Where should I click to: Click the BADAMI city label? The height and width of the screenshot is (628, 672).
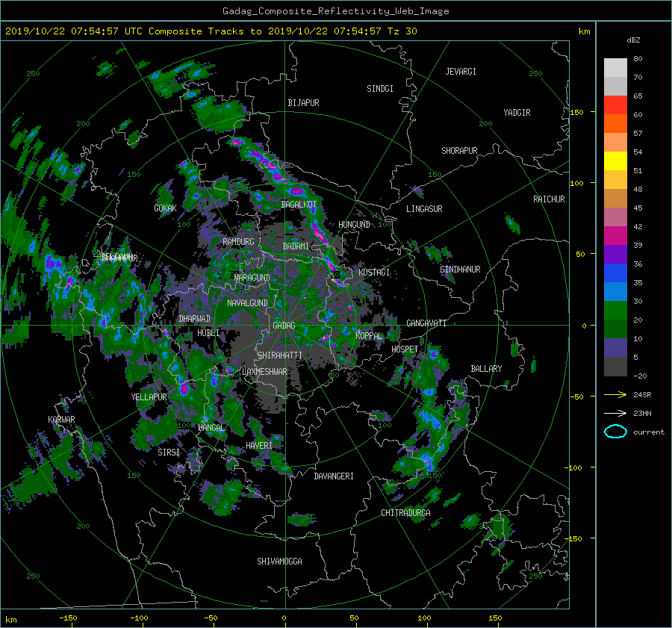coord(296,246)
